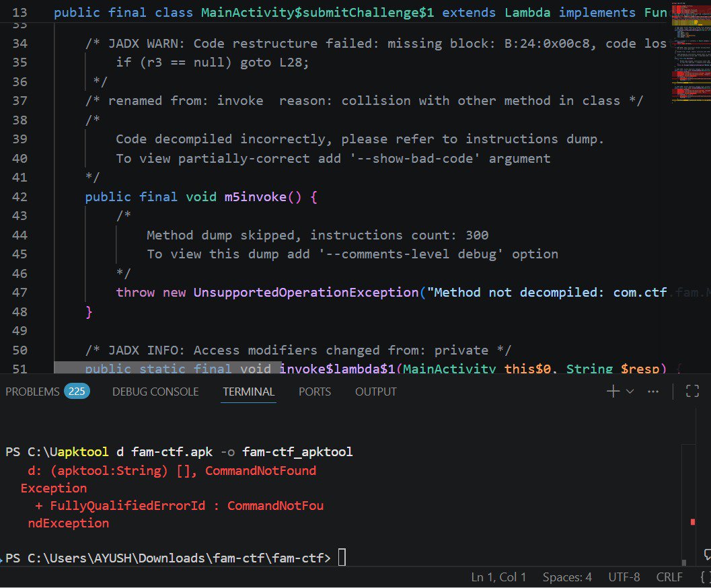Click 'if (r3 == null) goto L28;' line

212,62
